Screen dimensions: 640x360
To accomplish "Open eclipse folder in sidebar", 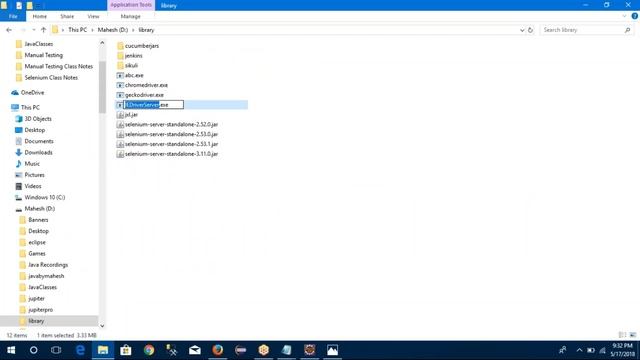I will 37,242.
